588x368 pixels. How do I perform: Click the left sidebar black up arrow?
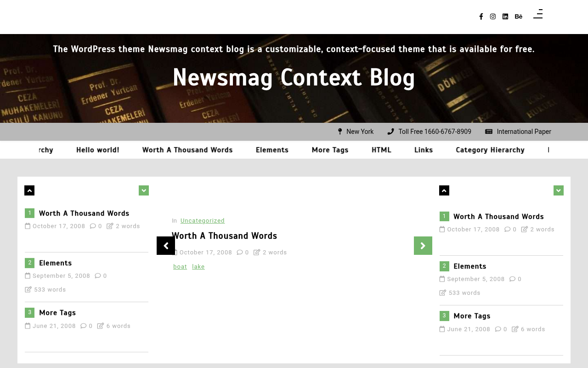tap(29, 190)
